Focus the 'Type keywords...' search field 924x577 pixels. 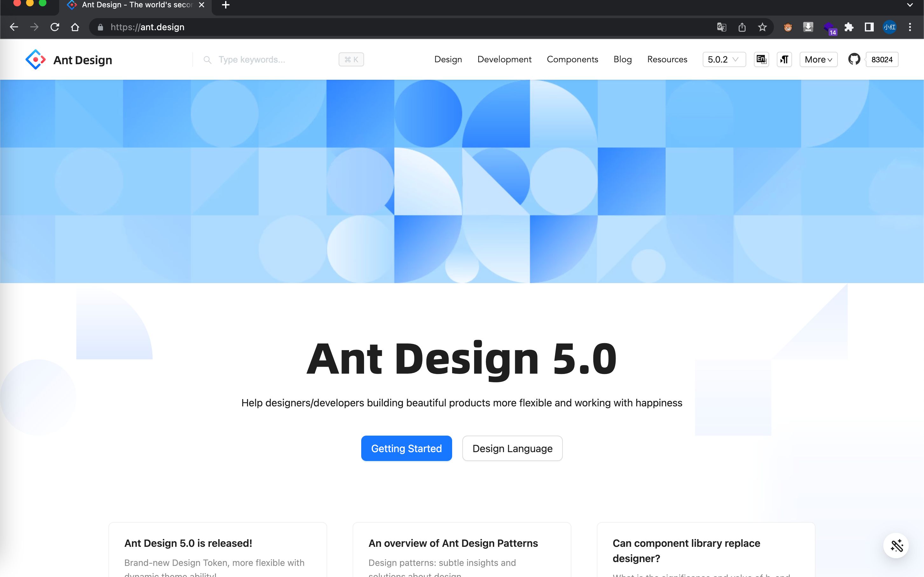(x=275, y=59)
